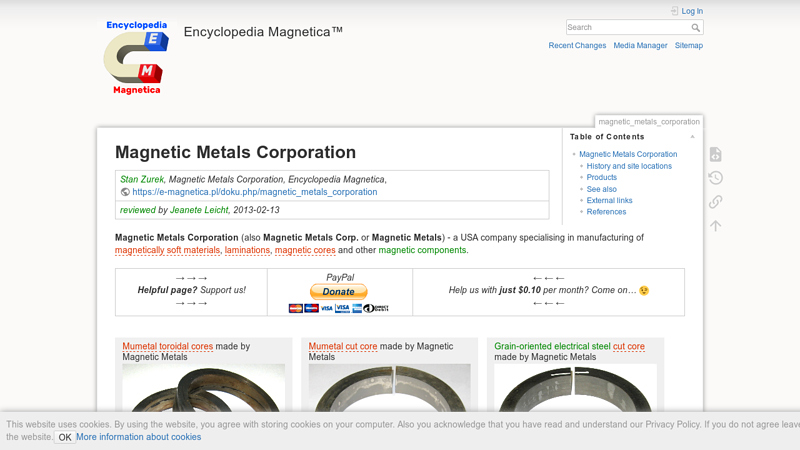Click the Encyclopedia Magnetica™ title
Screen dimensions: 800x450
click(263, 32)
